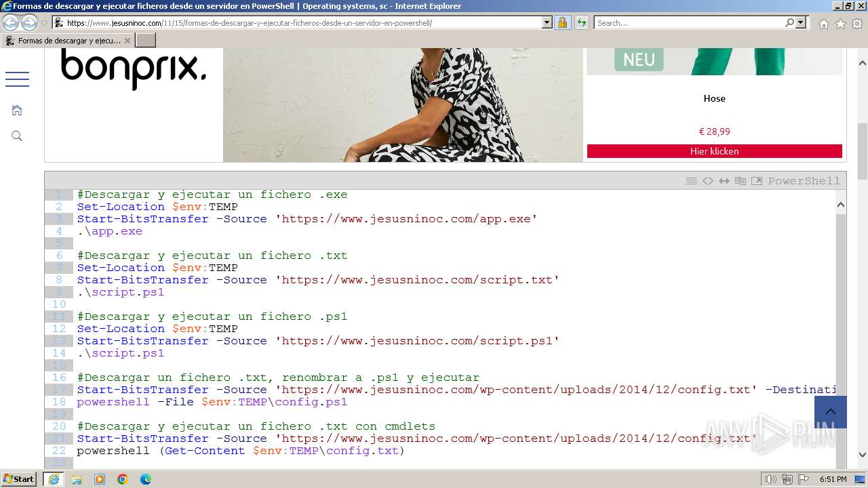Viewport: 868px width, 488px height.
Task: Click the PowerShell language label
Action: pyautogui.click(x=804, y=181)
